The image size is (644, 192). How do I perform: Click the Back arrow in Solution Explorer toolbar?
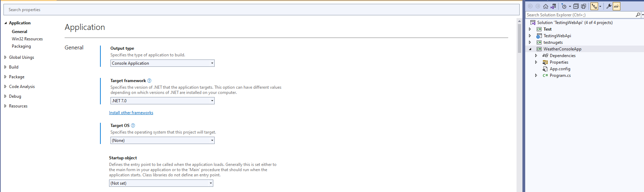click(530, 6)
